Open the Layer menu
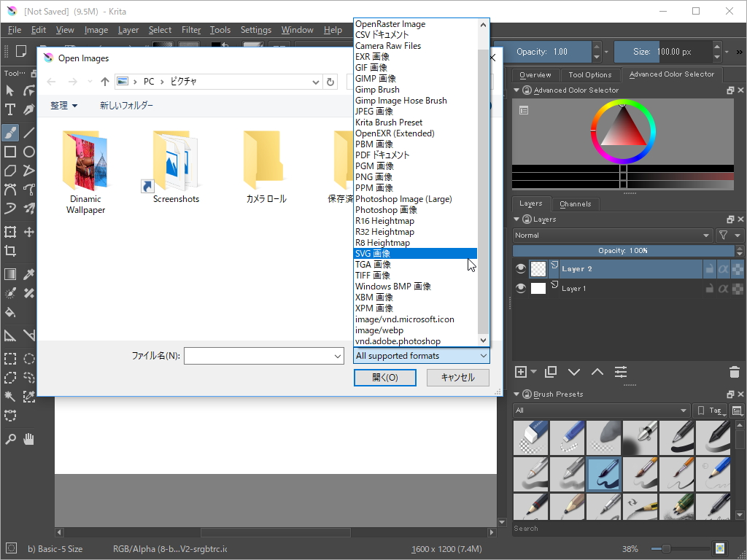The height and width of the screenshot is (560, 747). (x=128, y=30)
